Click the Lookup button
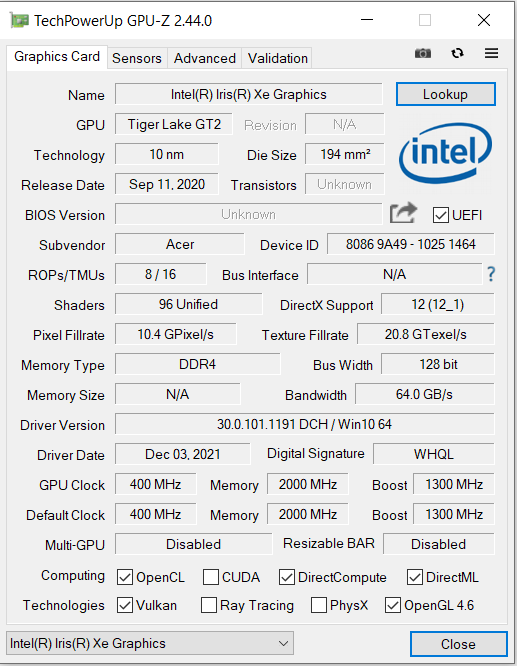517x666 pixels. (446, 94)
